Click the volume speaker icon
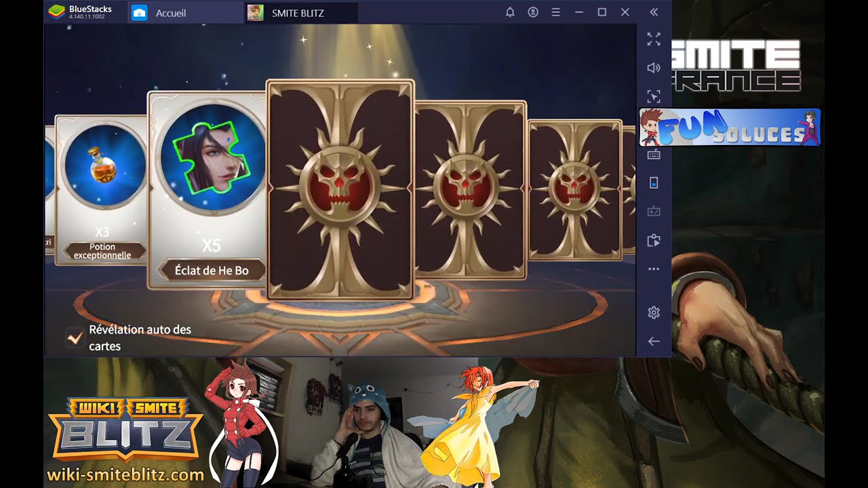 click(654, 68)
